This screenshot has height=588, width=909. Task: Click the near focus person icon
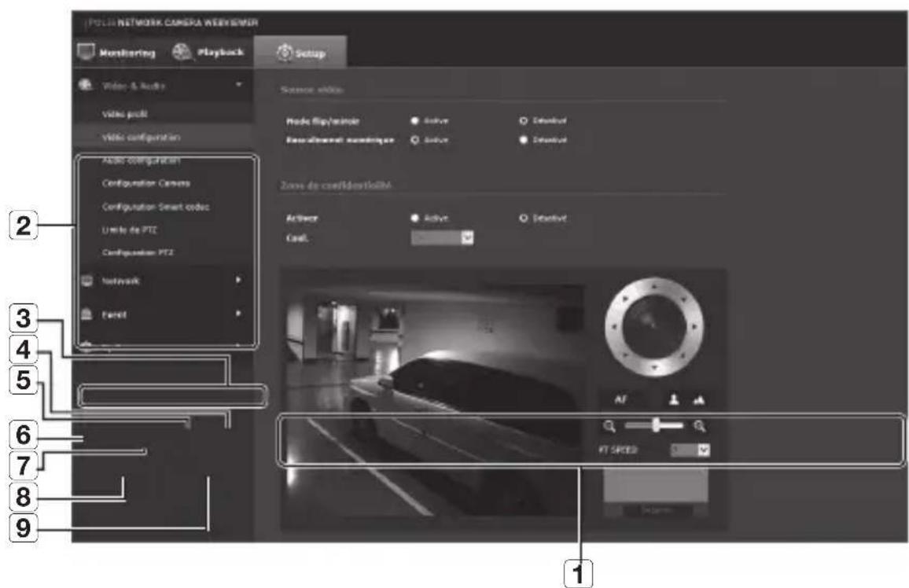tap(674, 399)
